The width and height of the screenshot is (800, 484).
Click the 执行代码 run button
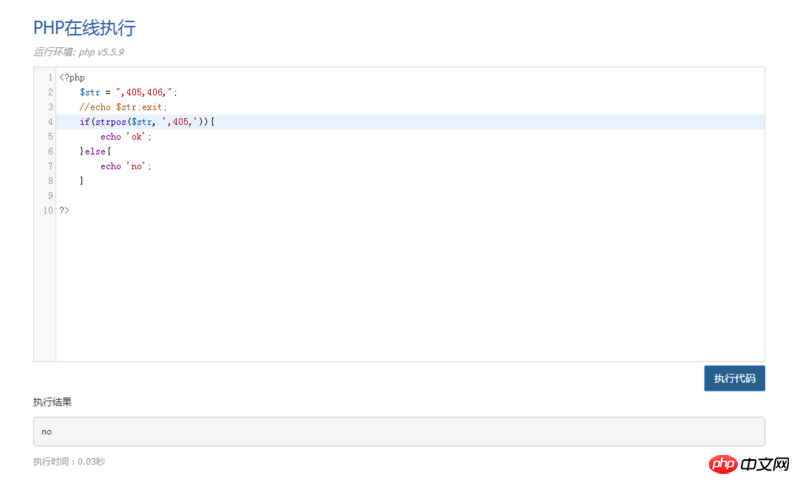tap(734, 378)
